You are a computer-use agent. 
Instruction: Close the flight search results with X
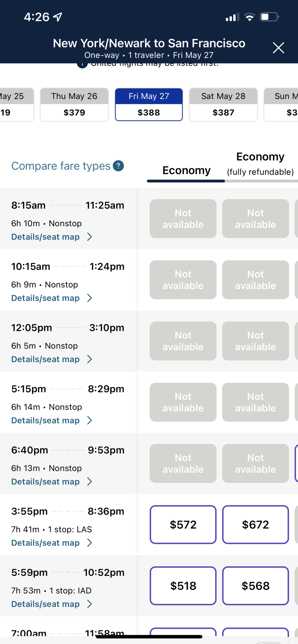pos(278,48)
